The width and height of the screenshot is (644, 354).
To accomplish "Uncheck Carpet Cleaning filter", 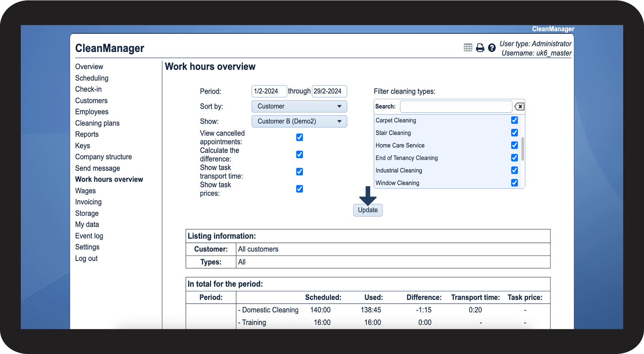I will 514,120.
